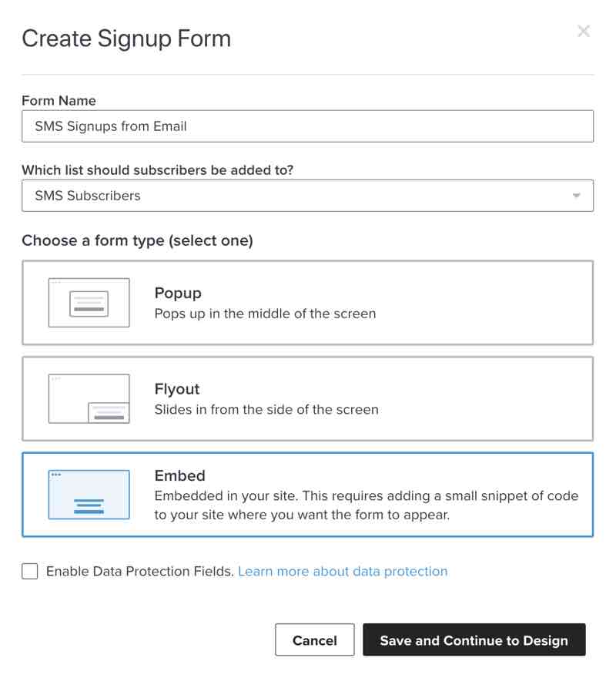Click the Cancel button
Viewport: 616px width, 678px height.
coord(314,639)
